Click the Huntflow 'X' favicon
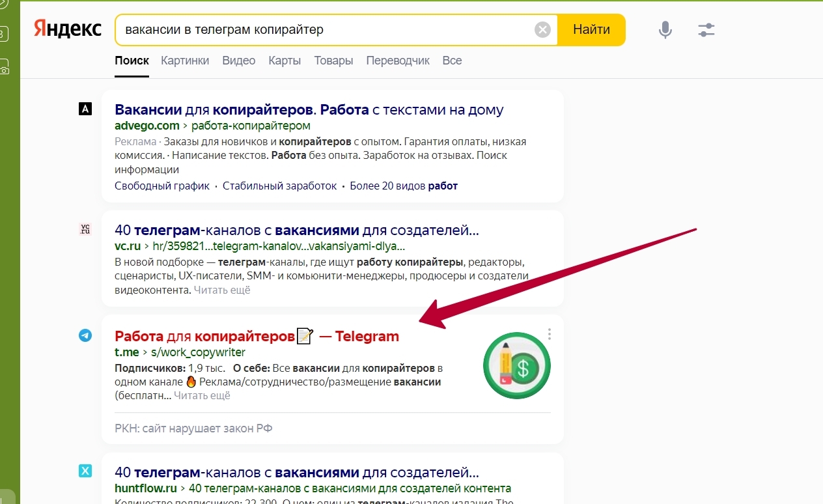The width and height of the screenshot is (823, 504). [85, 469]
